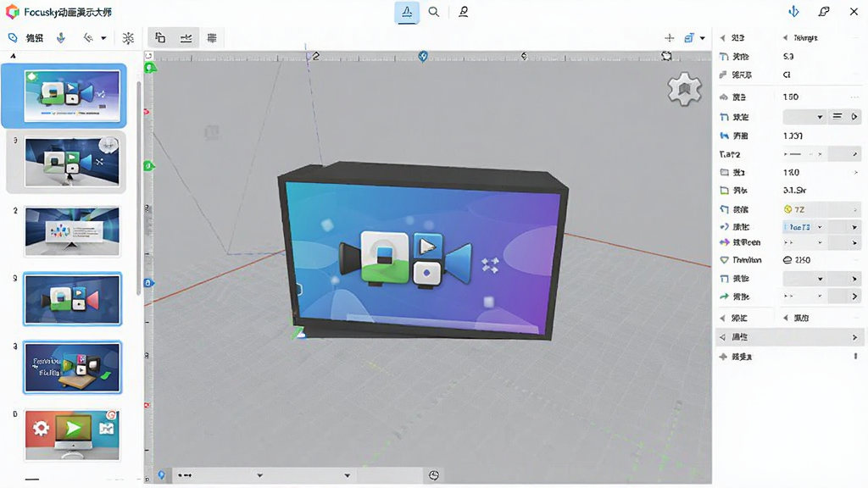Click the purple arrow icon in properties panel
The height and width of the screenshot is (488, 868).
tap(724, 241)
